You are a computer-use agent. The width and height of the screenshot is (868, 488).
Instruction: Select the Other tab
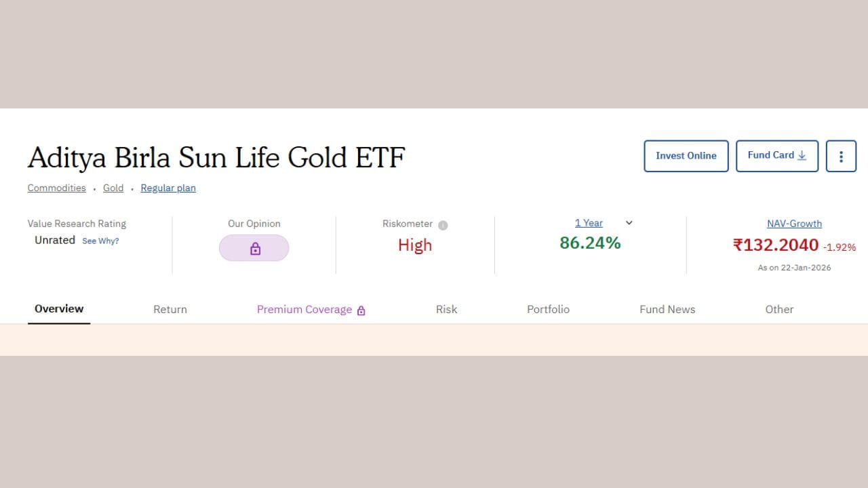click(779, 309)
